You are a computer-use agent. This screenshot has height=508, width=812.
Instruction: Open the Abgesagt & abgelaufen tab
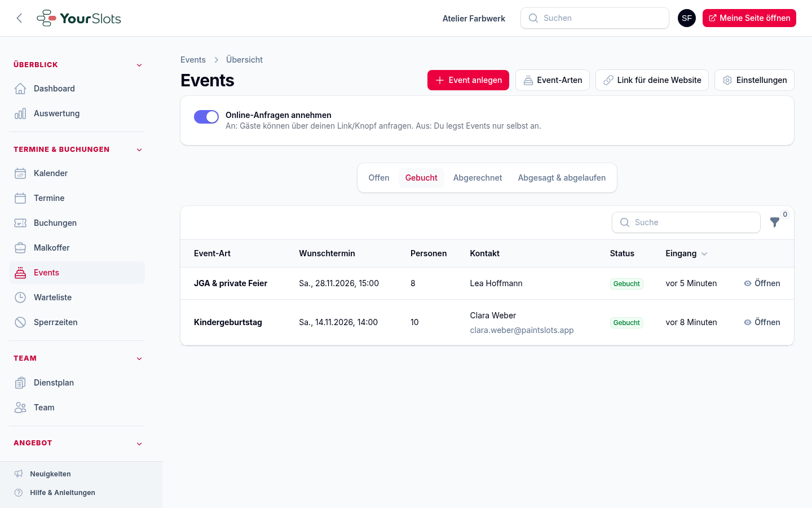click(x=562, y=178)
